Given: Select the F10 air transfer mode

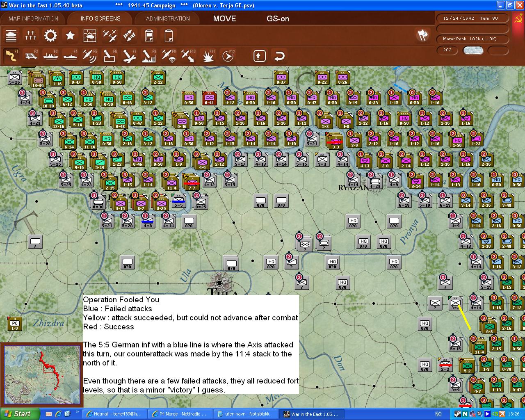Looking at the screenshot, I should [x=188, y=55].
